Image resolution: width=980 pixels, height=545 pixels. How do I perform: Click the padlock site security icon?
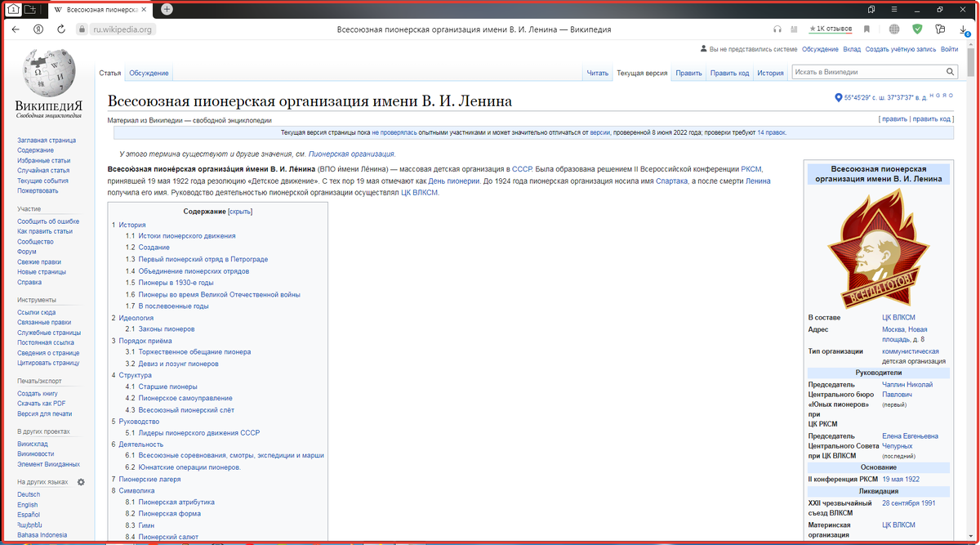click(x=82, y=29)
